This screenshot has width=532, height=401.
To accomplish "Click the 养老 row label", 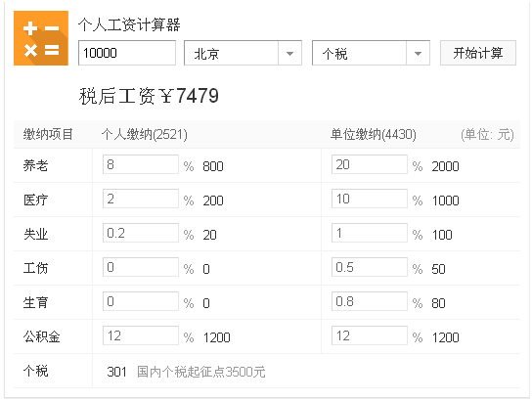I will pyautogui.click(x=35, y=165).
